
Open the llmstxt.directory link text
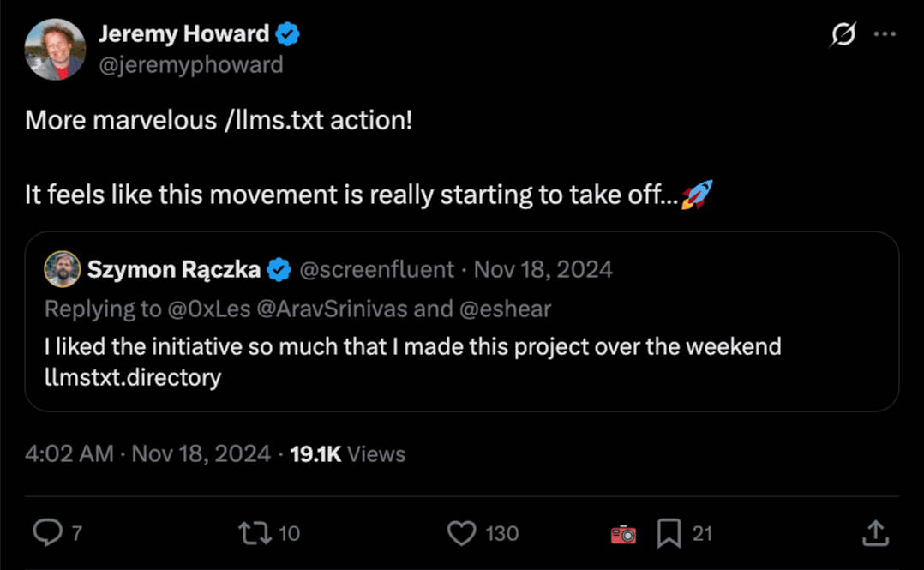pos(133,376)
